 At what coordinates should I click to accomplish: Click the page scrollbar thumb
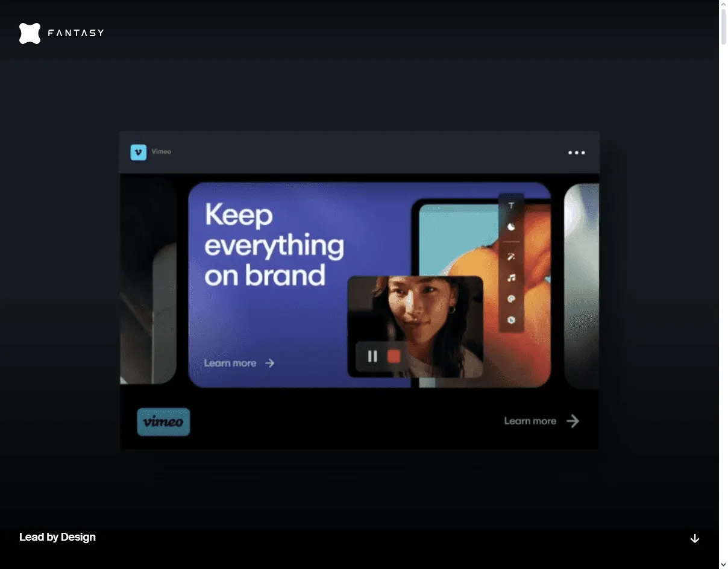tap(724, 27)
